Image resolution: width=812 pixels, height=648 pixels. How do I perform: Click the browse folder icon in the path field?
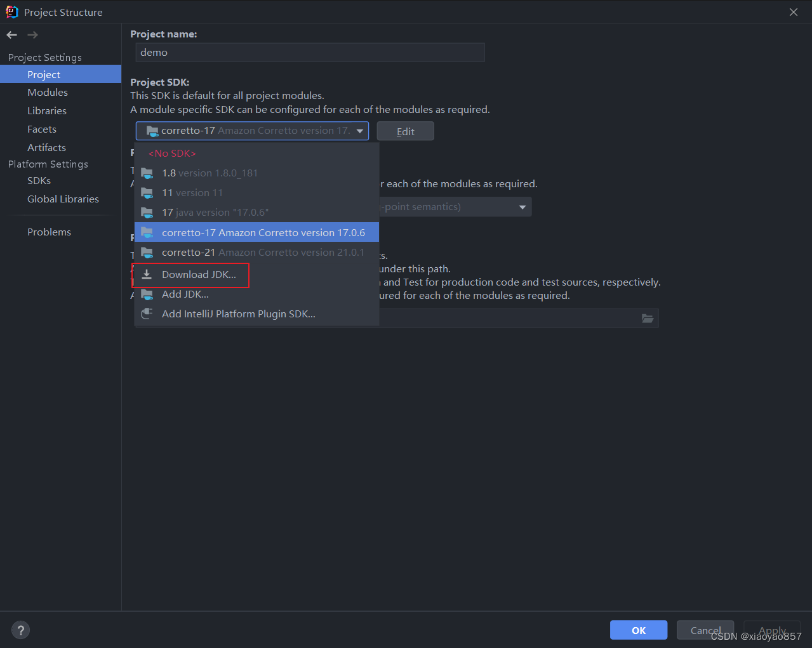tap(648, 319)
